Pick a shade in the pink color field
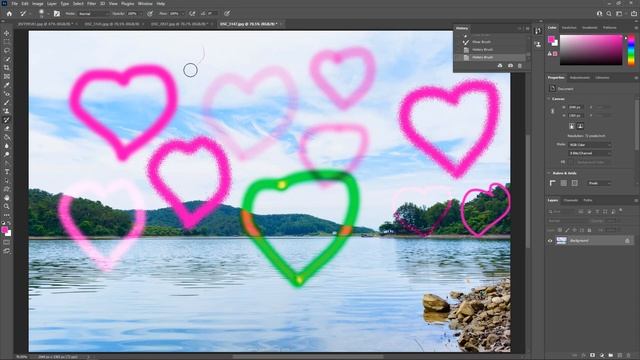The height and width of the screenshot is (360, 640). click(591, 50)
